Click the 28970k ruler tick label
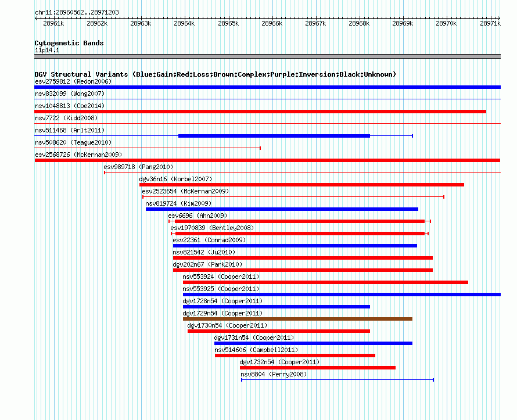The width and height of the screenshot is (517, 420). pos(446,23)
